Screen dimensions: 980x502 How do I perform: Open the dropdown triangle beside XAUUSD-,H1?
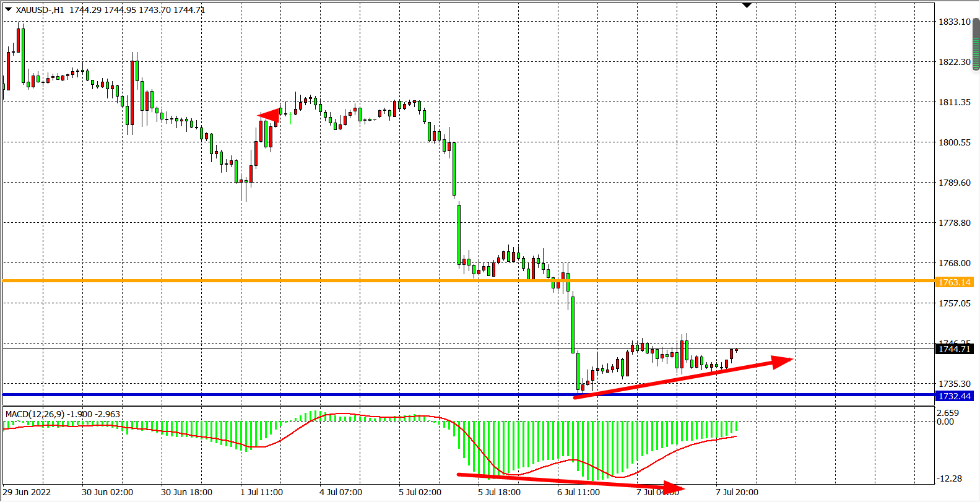8,9
